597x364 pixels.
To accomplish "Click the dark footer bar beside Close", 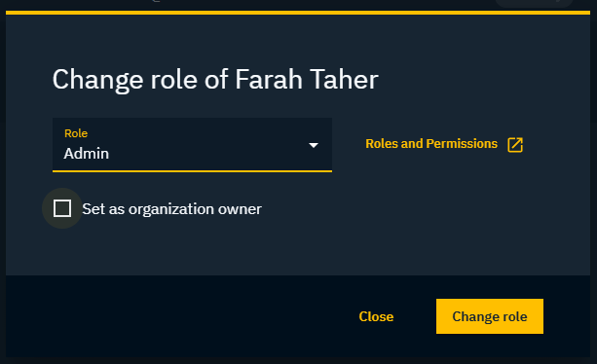I will click(179, 316).
